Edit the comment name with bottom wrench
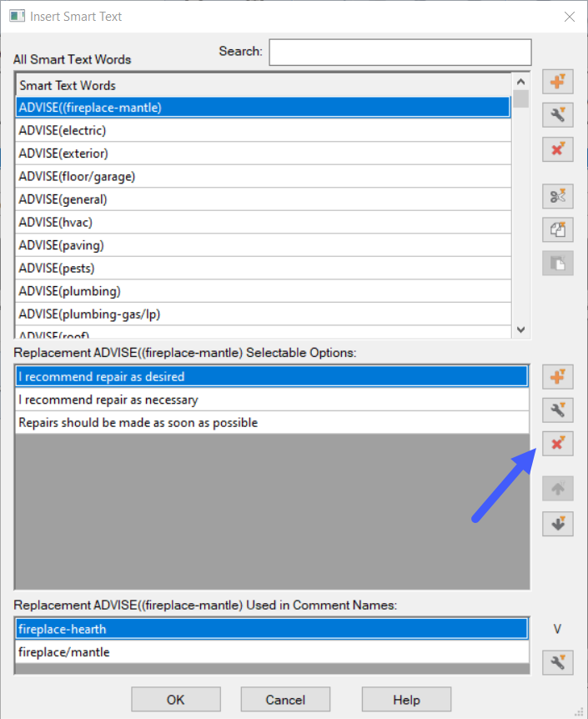Viewport: 588px width, 719px height. click(x=557, y=662)
